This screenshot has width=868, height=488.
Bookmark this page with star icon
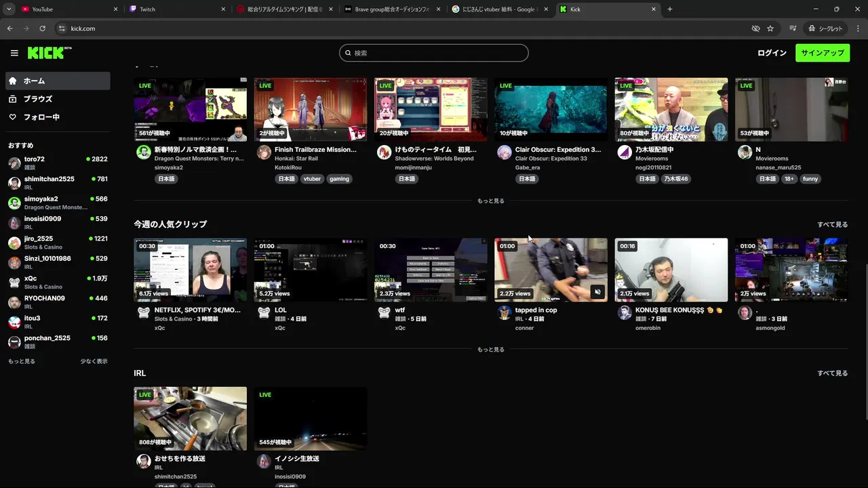point(770,28)
